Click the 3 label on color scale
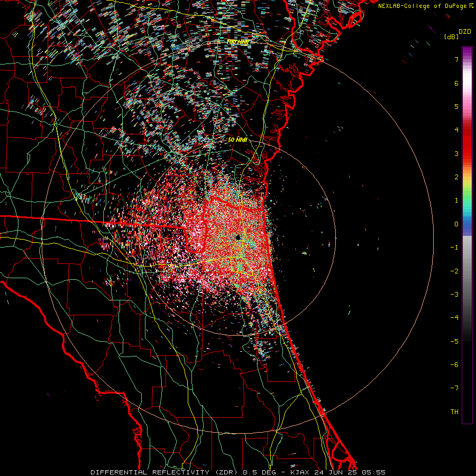 tap(456, 153)
